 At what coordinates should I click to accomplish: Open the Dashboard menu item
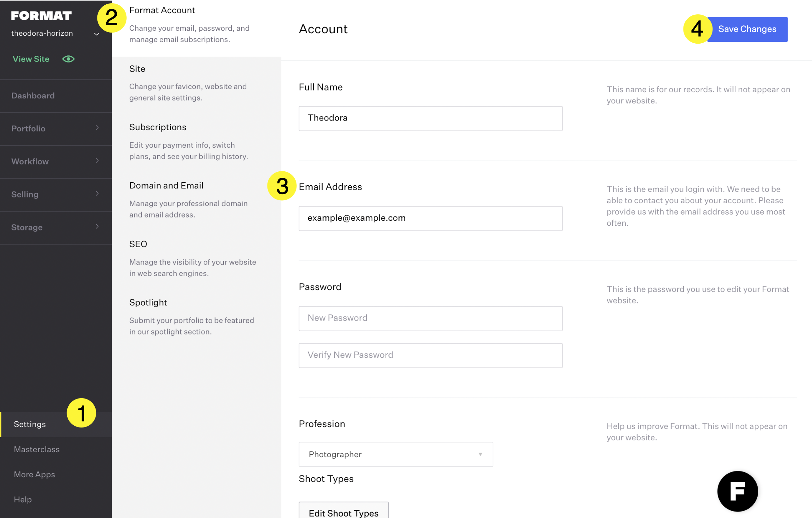pos(33,96)
